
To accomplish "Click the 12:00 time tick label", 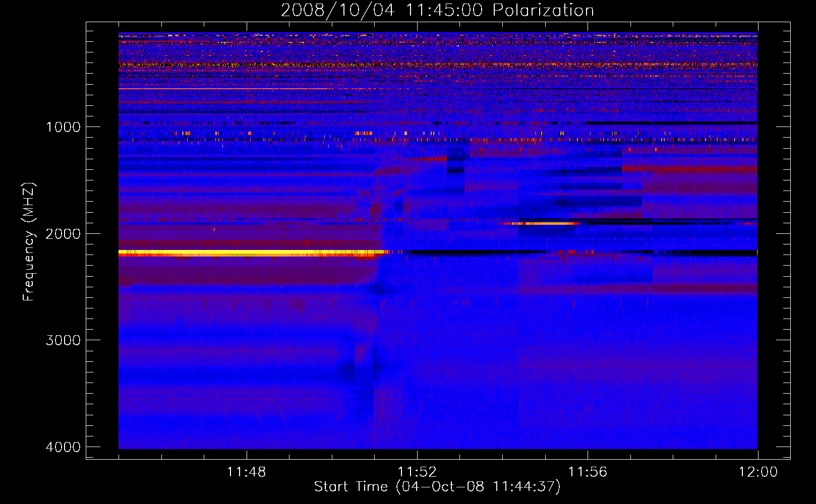I will point(758,472).
